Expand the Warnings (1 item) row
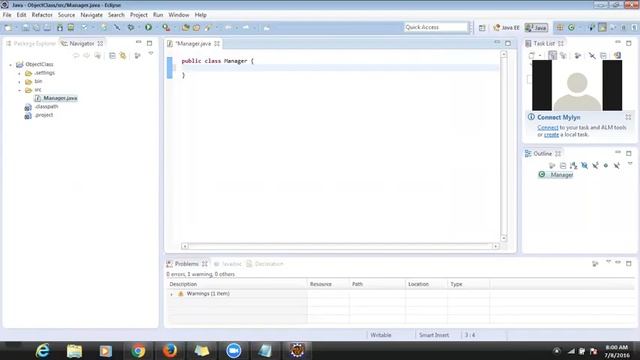Viewport: 640px width, 360px height. pyautogui.click(x=171, y=294)
